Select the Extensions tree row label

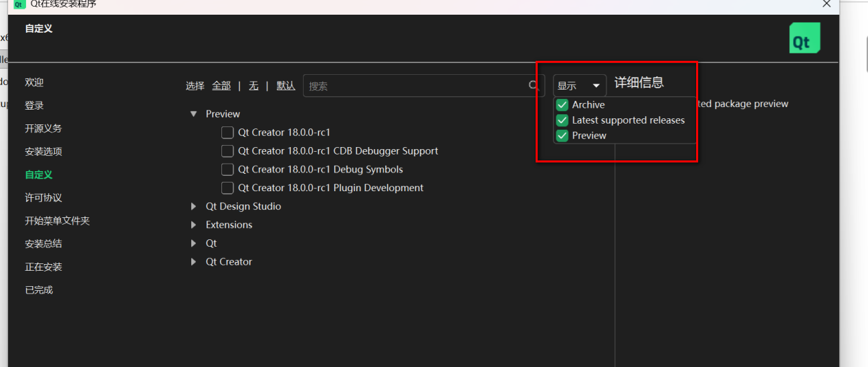coord(229,225)
